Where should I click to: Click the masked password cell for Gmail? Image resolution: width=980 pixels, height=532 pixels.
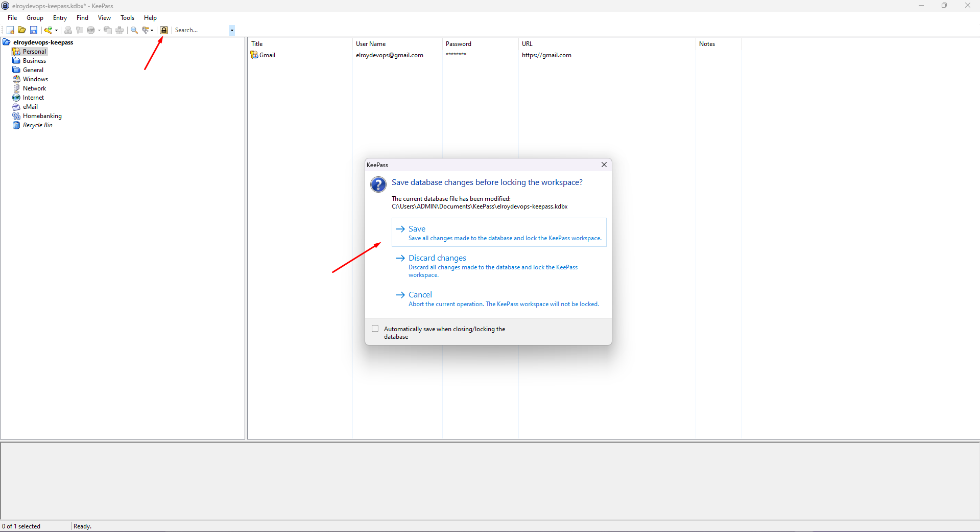(x=456, y=55)
